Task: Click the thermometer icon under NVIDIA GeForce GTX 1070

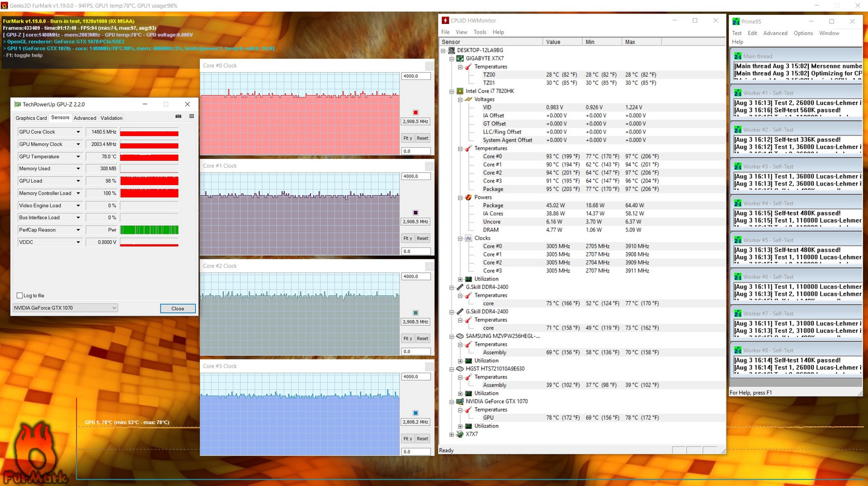Action: click(468, 410)
